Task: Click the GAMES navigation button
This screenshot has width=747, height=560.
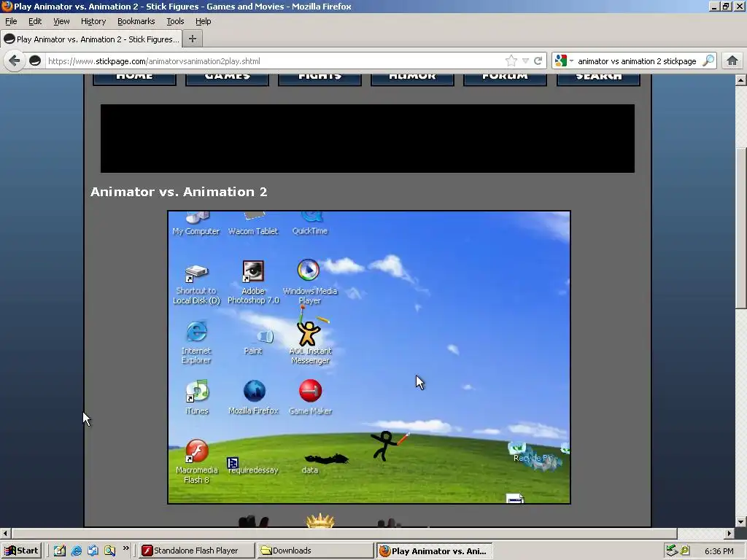Action: 228,79
